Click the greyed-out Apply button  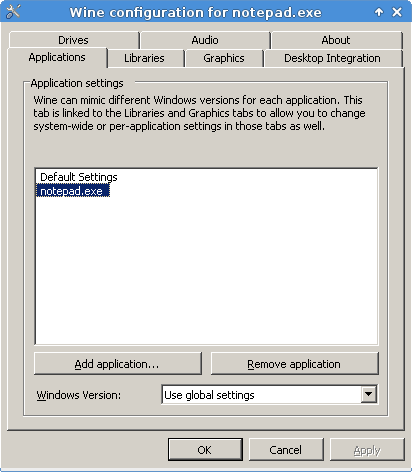[x=367, y=450]
